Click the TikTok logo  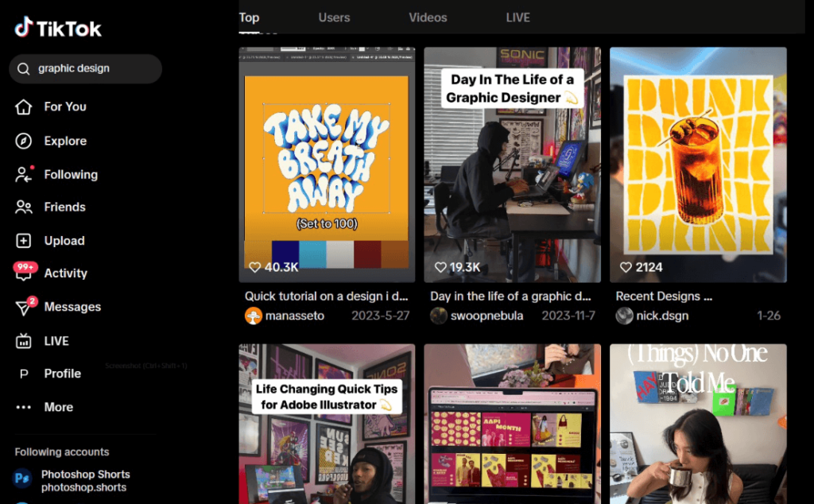[56, 27]
